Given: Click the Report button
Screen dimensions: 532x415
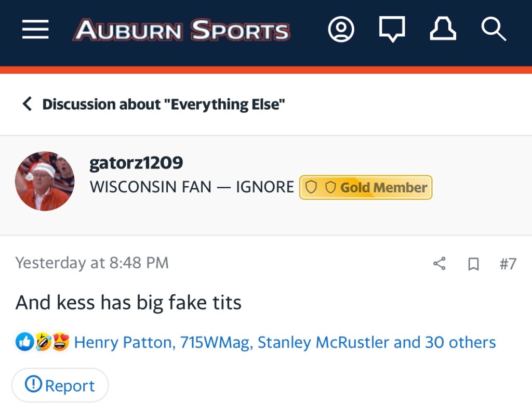Looking at the screenshot, I should pyautogui.click(x=60, y=385).
